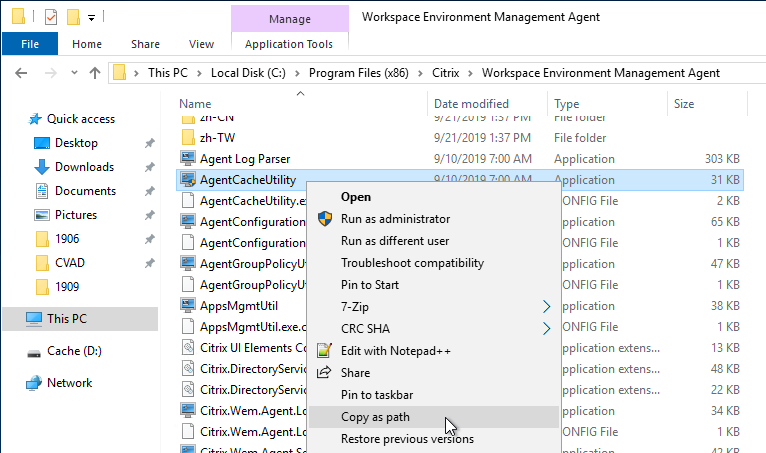Viewport: 766px width, 453px height.
Task: Expand chevron after Local Disk (C:) breadcrumb
Action: (x=297, y=73)
